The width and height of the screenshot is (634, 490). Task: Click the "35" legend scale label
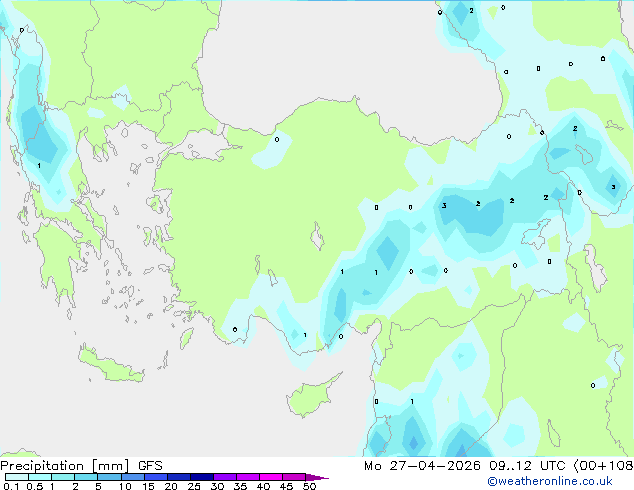240,486
